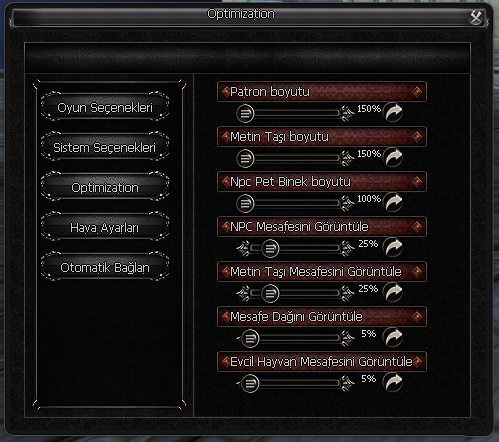Go to Otomatik Bağlan page
This screenshot has height=442, width=499.
(x=105, y=267)
